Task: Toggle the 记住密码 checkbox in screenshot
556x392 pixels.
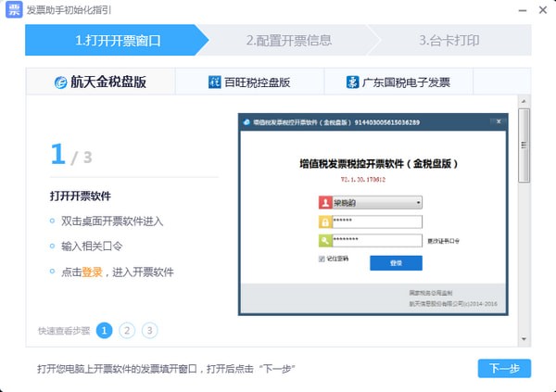Action: pyautogui.click(x=322, y=259)
